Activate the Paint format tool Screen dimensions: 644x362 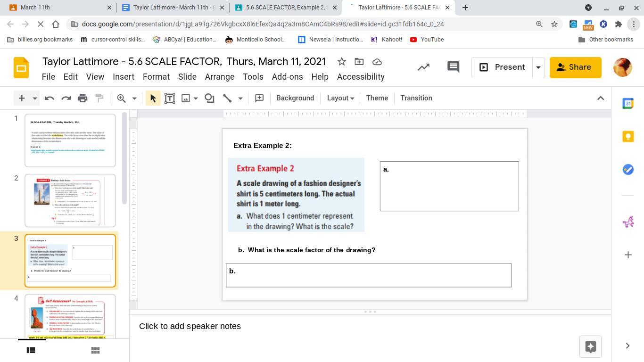click(99, 98)
